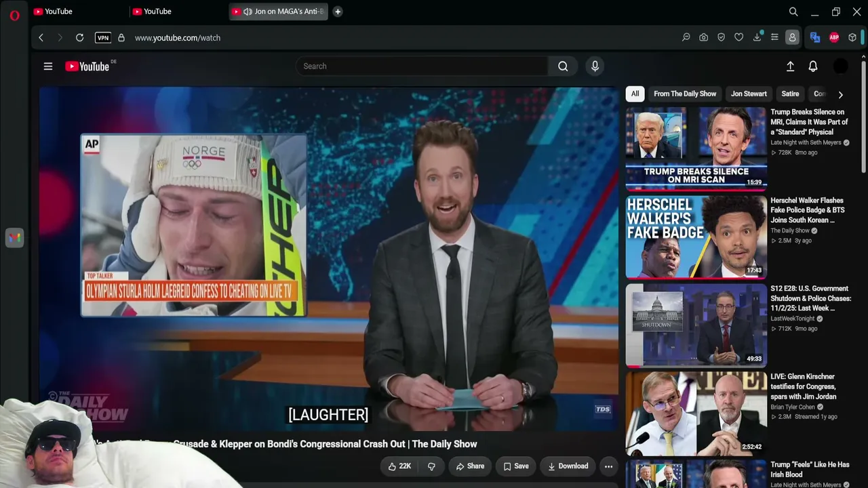Share the video

pos(470,466)
